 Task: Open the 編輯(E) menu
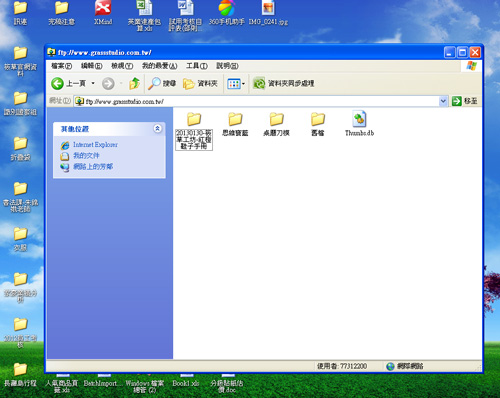coord(92,66)
